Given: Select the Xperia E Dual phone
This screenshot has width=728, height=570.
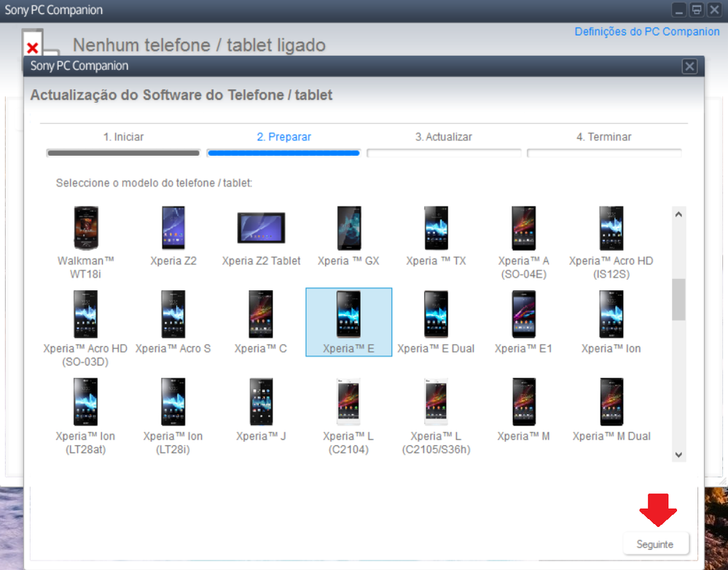Looking at the screenshot, I should click(x=436, y=316).
